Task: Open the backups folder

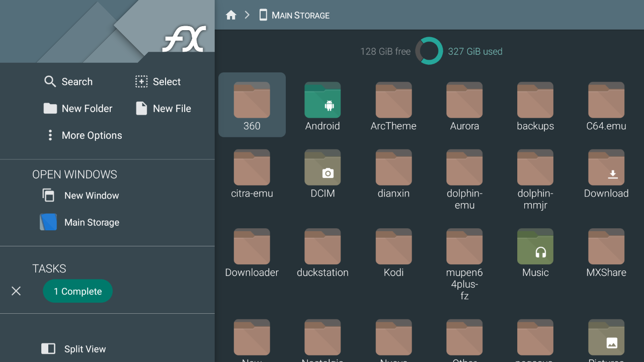Action: click(x=535, y=106)
